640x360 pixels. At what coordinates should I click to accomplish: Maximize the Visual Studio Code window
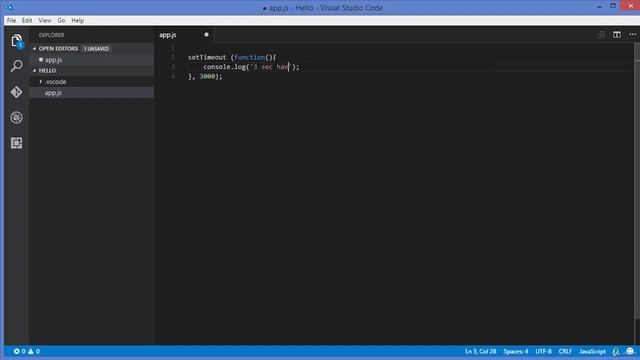613,6
